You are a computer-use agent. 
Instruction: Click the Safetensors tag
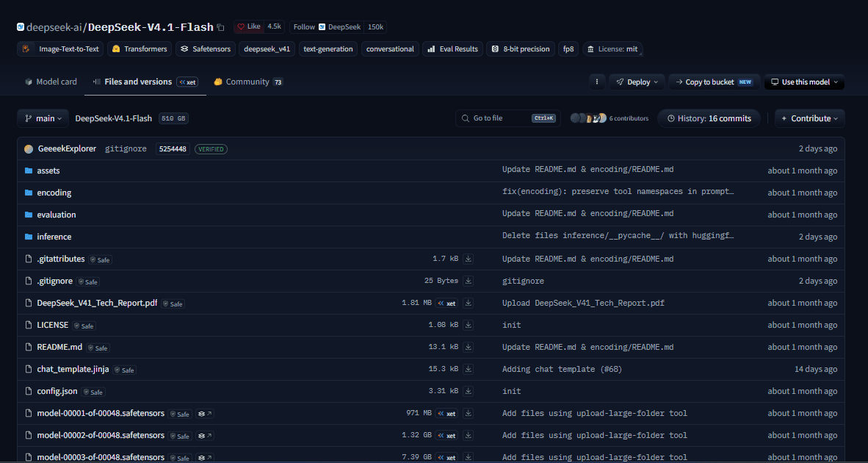click(x=206, y=49)
